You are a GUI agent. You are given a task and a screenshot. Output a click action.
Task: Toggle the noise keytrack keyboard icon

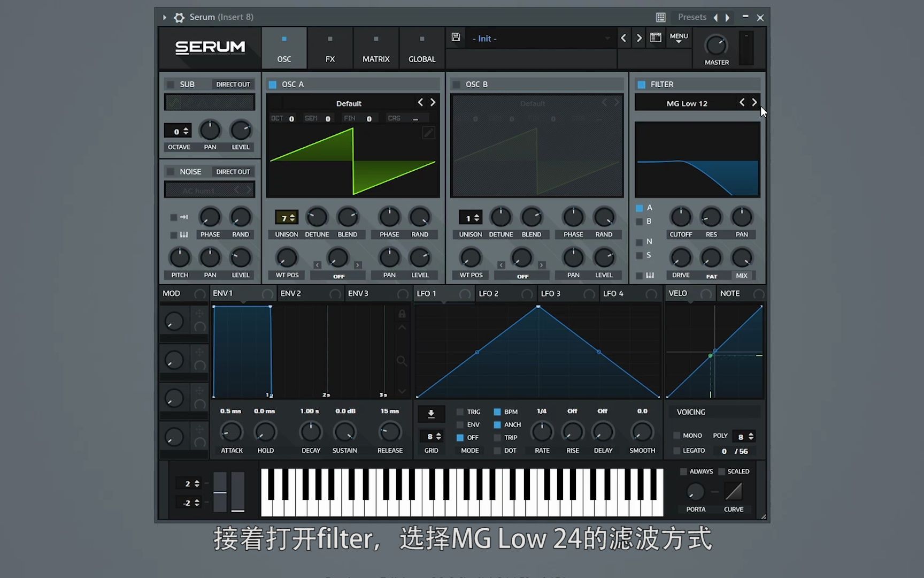click(184, 234)
